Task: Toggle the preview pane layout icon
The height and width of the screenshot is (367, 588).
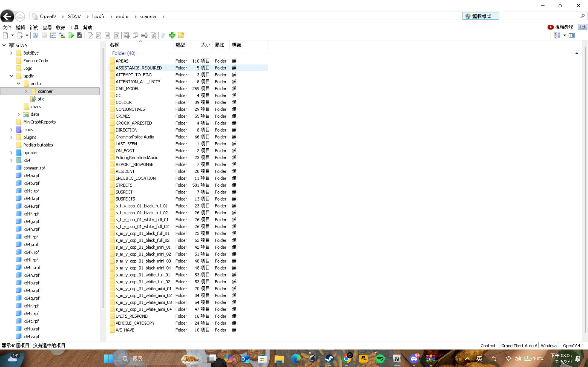Action: click(x=572, y=35)
